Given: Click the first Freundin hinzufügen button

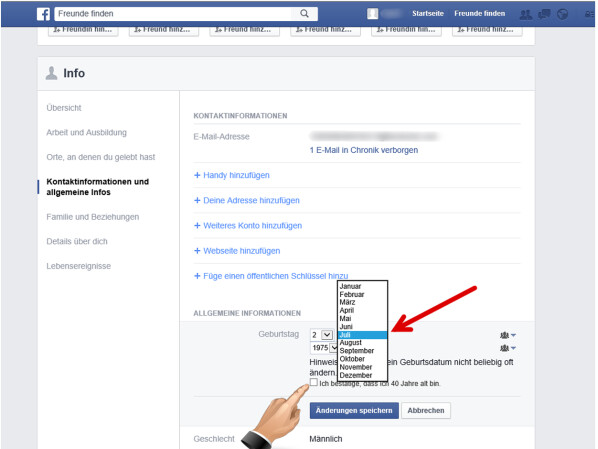Looking at the screenshot, I should 83,31.
